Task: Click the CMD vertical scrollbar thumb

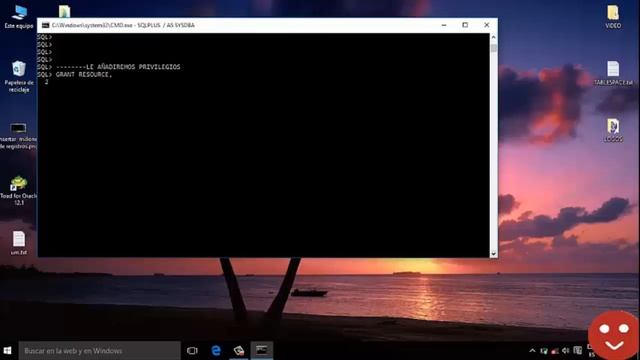Action: (493, 48)
